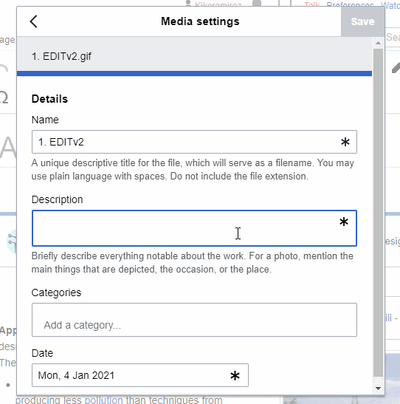The height and width of the screenshot is (404, 400).
Task: Select the 1. EDITv2.gif file entry
Action: [x=194, y=56]
